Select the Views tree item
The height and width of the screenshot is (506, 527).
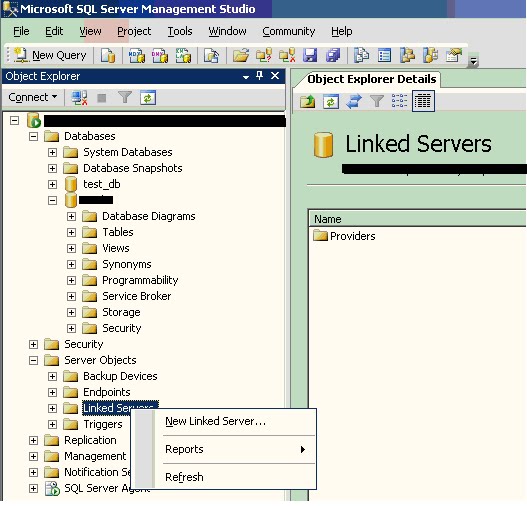116,248
